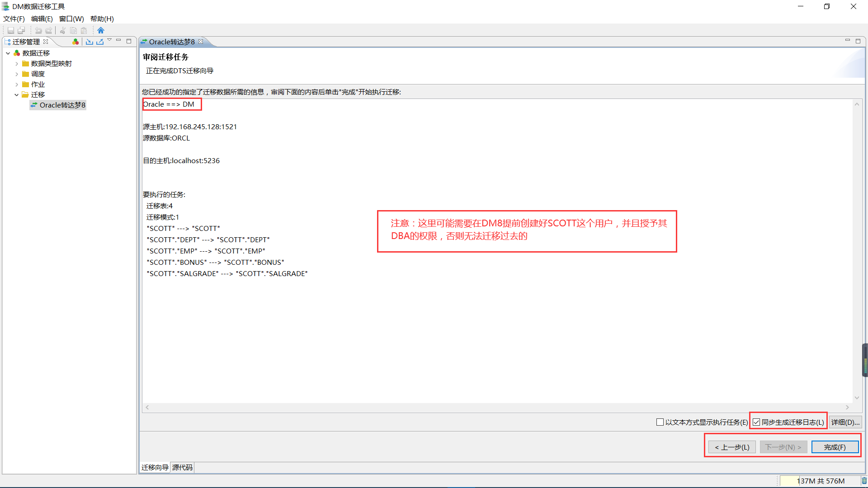Close the Oracle转达梦8 editor tab
The width and height of the screenshot is (868, 488).
tap(201, 42)
